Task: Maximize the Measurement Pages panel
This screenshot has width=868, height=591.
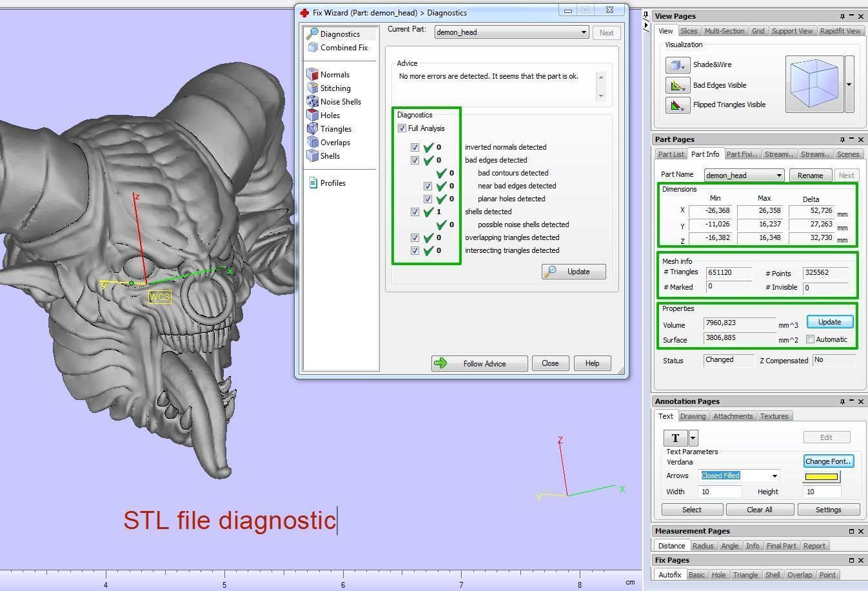Action: [x=851, y=531]
